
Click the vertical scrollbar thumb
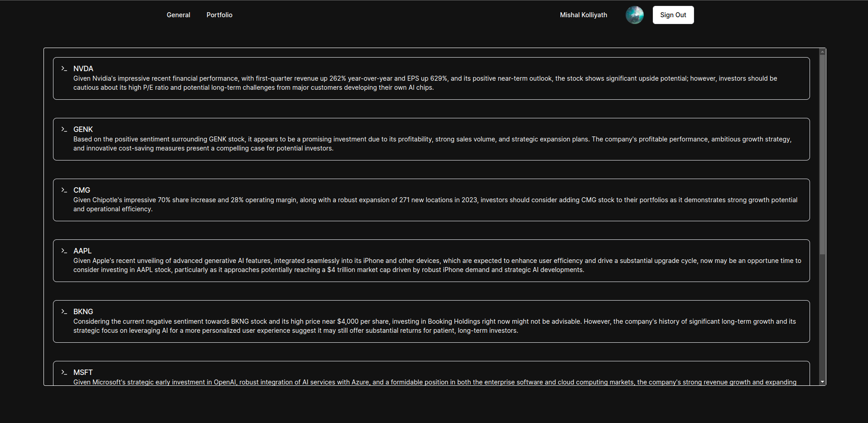[823, 154]
